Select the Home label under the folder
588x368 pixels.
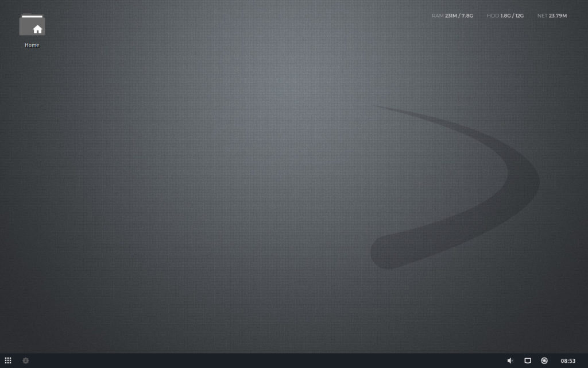click(32, 45)
